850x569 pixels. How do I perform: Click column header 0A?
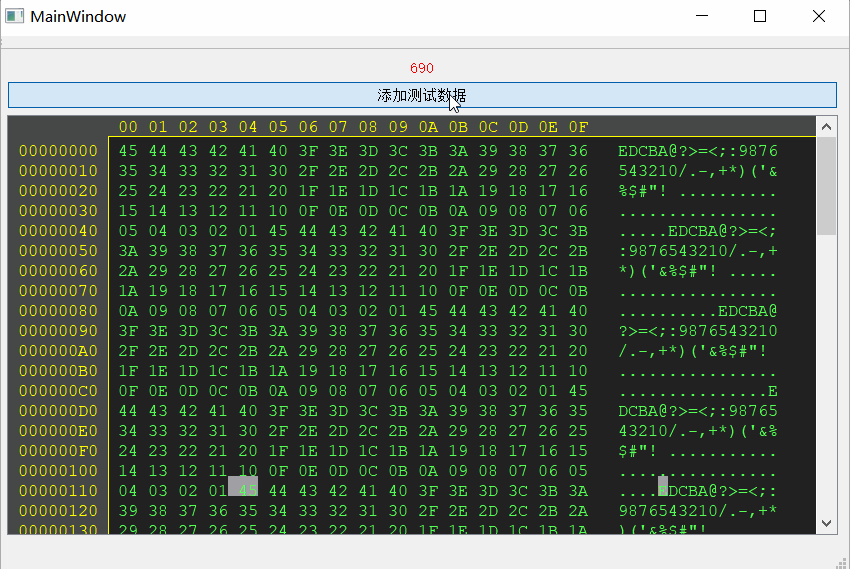pos(428,127)
